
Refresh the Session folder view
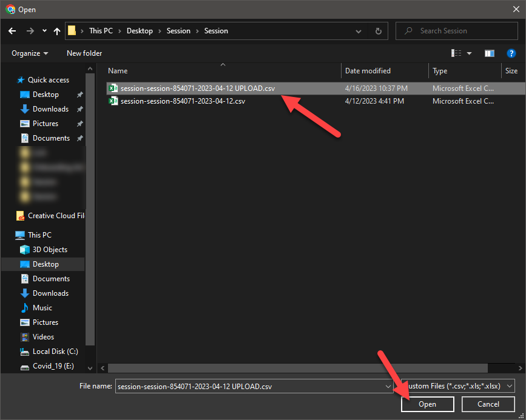click(x=379, y=31)
